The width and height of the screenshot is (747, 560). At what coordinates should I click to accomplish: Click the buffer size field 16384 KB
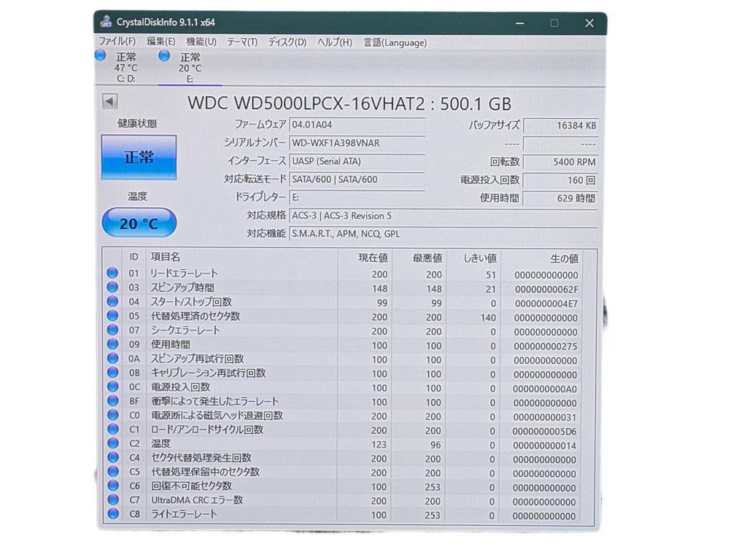[x=560, y=125]
